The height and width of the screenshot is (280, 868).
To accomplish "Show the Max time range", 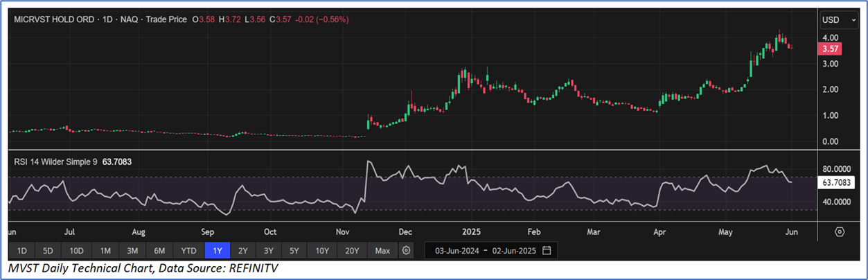I will (x=382, y=250).
